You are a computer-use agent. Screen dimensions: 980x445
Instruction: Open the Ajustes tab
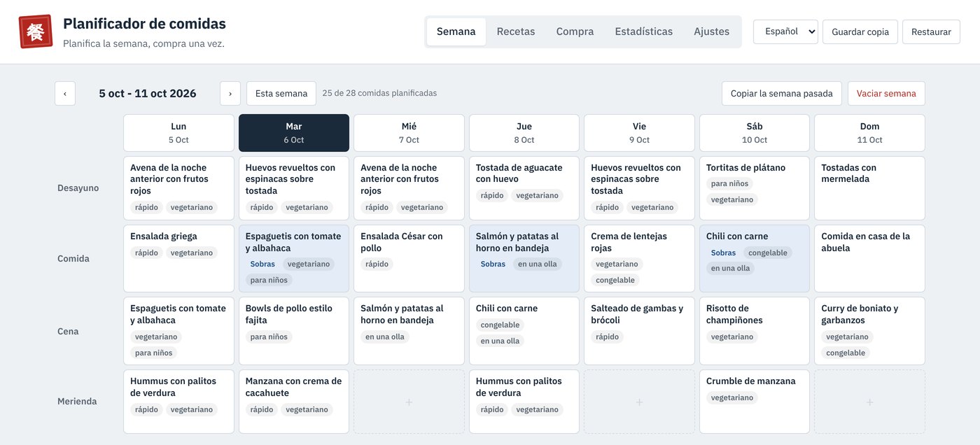pyautogui.click(x=711, y=31)
